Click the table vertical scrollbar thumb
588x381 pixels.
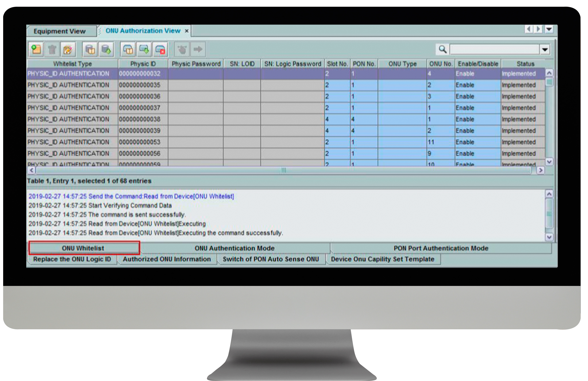[x=549, y=82]
